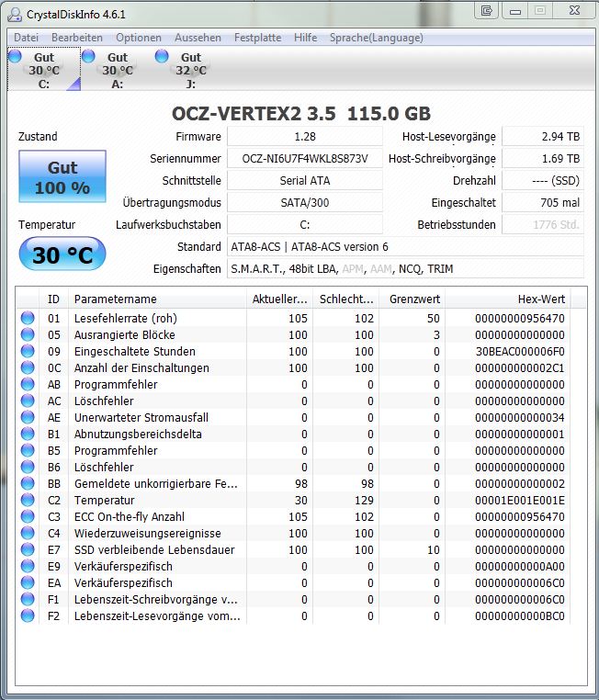This screenshot has width=599, height=700.
Task: Open the Sprache(Language) menu
Action: 377,38
